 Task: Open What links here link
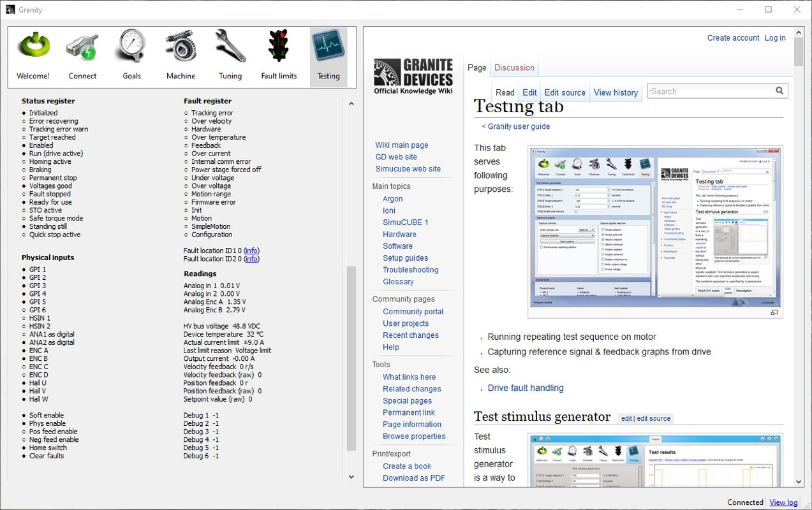[410, 377]
